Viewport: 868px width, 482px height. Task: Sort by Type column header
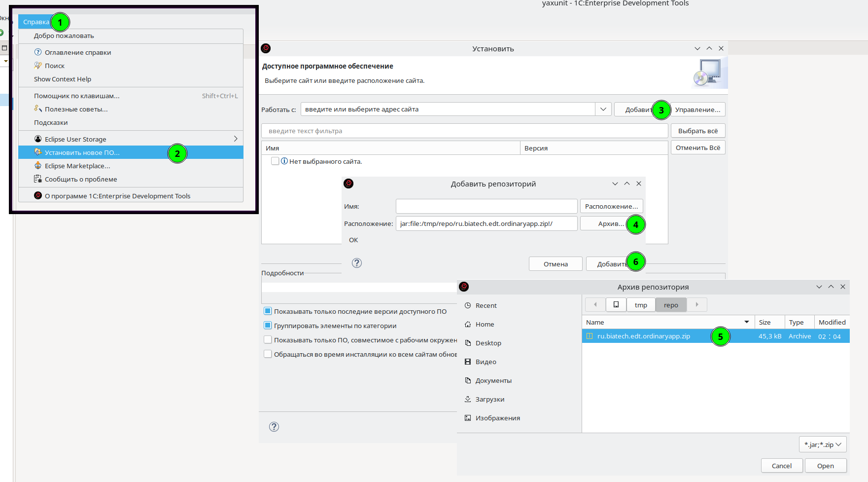pos(799,322)
